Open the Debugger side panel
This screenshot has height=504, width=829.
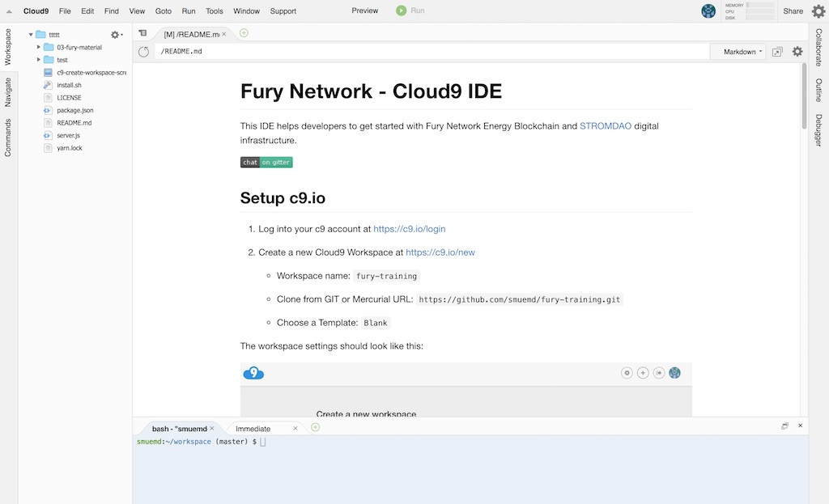click(x=818, y=130)
